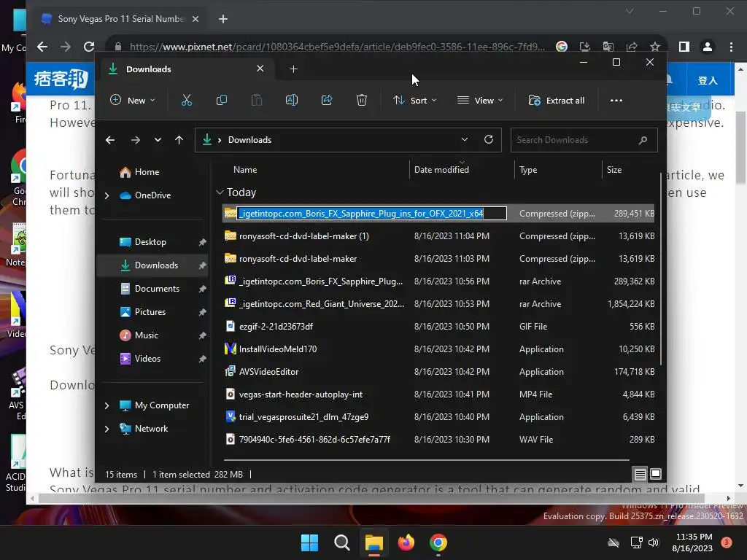Open Chrome three-dot menu
Screen dimensions: 747x560
click(x=731, y=47)
